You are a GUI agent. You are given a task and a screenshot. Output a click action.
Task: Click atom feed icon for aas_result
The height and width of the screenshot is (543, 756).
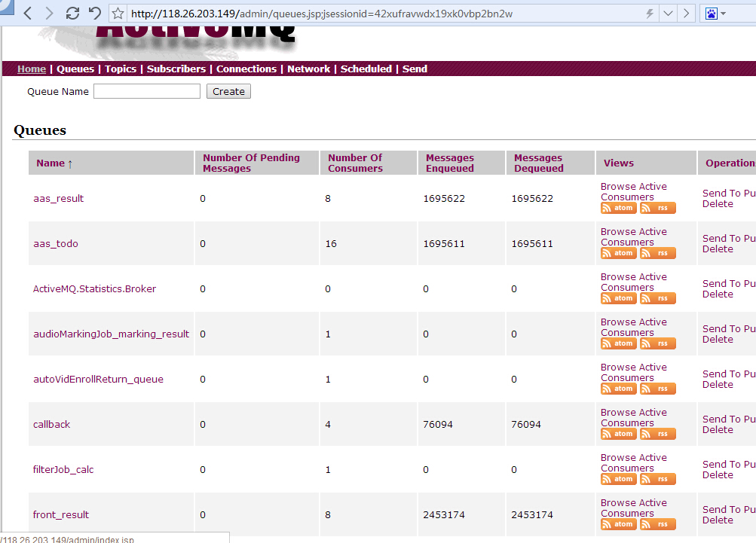click(x=619, y=208)
